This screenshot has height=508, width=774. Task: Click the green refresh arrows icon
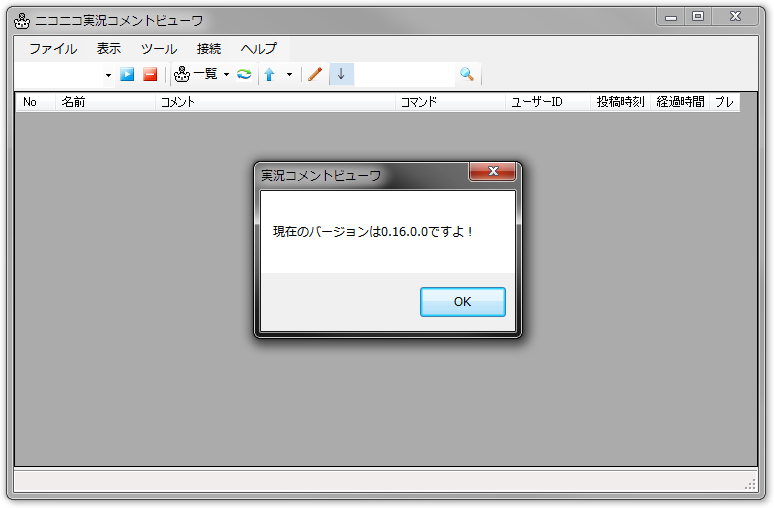244,74
